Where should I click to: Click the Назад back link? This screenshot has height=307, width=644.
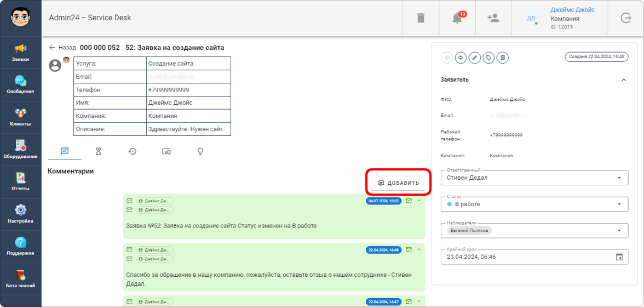62,48
